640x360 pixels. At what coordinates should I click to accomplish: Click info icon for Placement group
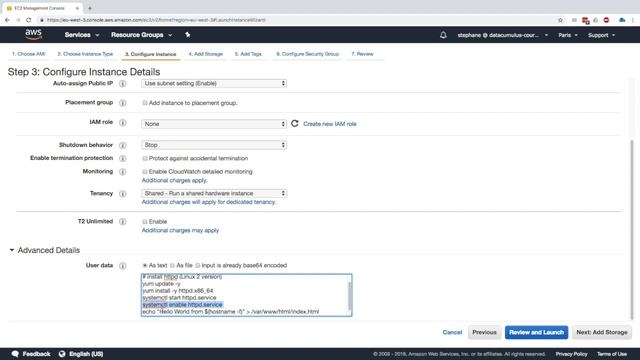click(122, 103)
